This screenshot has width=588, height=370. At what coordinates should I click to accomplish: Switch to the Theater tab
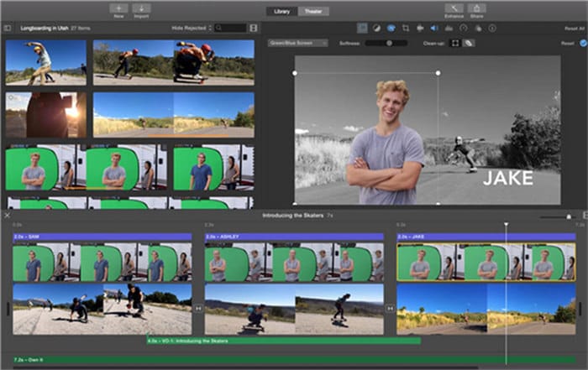312,11
